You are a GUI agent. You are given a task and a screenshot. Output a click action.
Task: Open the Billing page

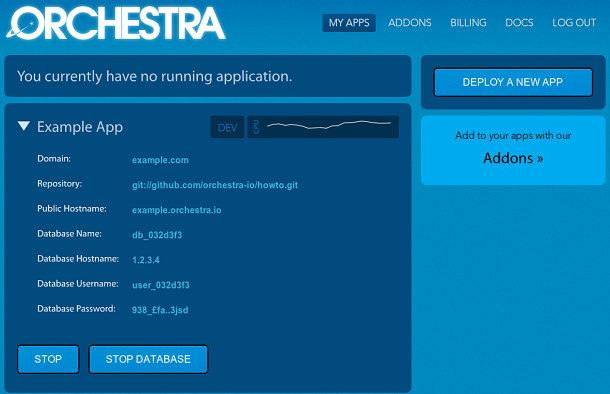(468, 23)
